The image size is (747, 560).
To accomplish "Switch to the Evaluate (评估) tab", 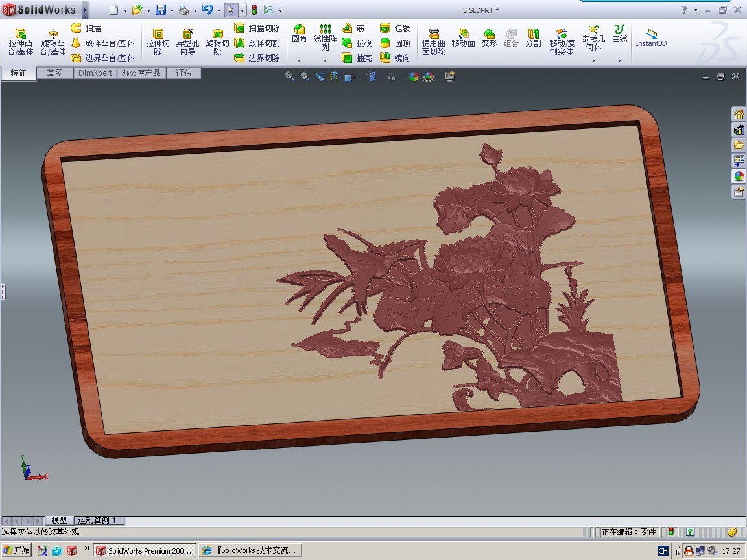I will coord(184,73).
